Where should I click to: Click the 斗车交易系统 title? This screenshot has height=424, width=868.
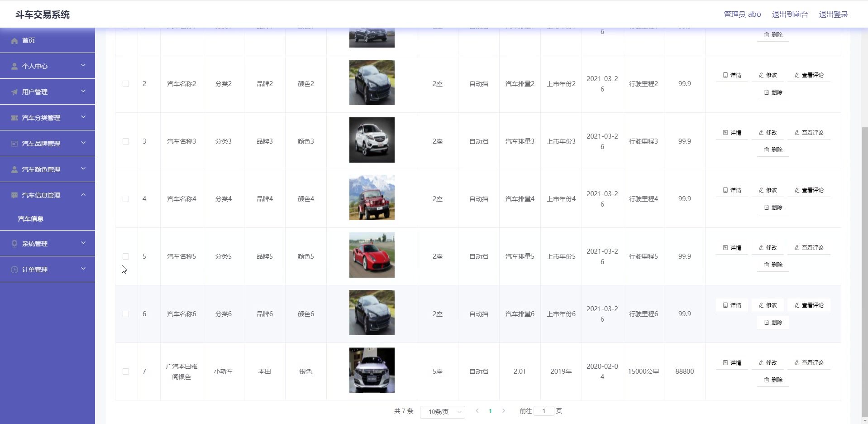(43, 14)
